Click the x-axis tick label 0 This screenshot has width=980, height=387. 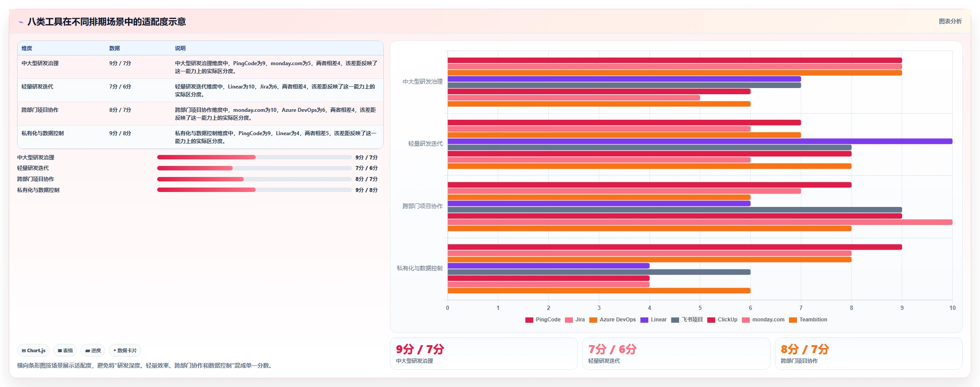[x=448, y=308]
